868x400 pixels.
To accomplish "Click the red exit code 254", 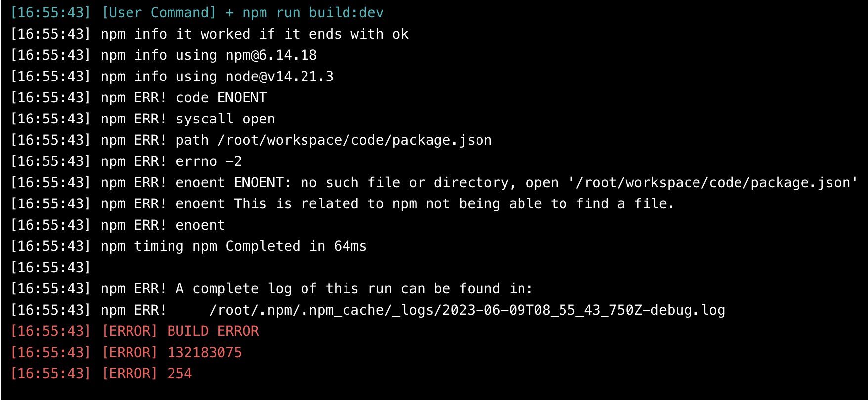I will point(179,374).
